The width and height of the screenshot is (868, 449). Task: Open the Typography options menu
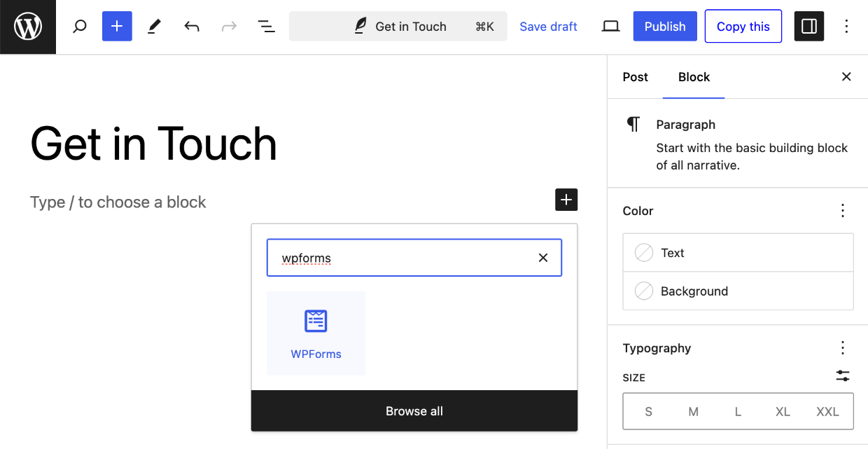(842, 348)
